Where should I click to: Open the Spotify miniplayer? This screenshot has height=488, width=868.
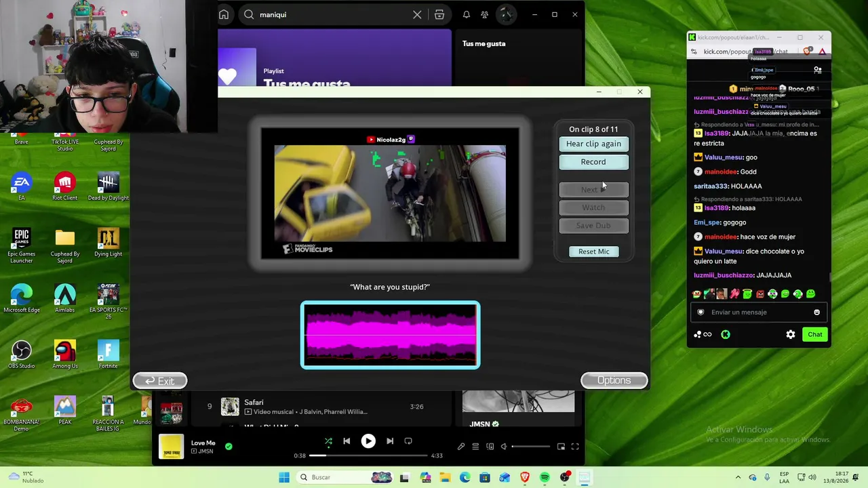pyautogui.click(x=561, y=447)
